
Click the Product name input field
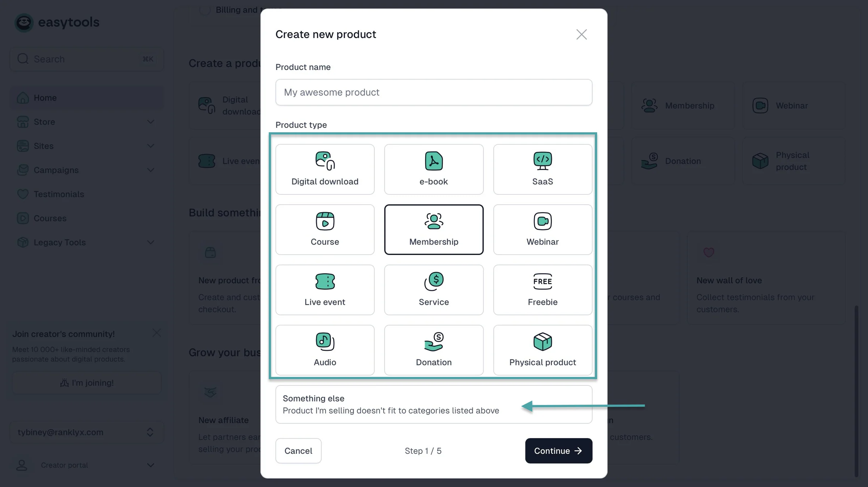pos(434,92)
